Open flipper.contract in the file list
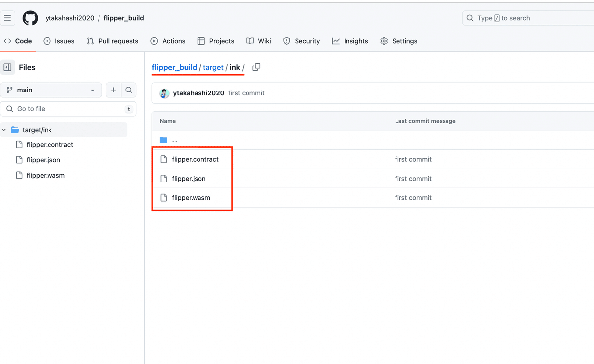The height and width of the screenshot is (364, 594). pyautogui.click(x=196, y=159)
